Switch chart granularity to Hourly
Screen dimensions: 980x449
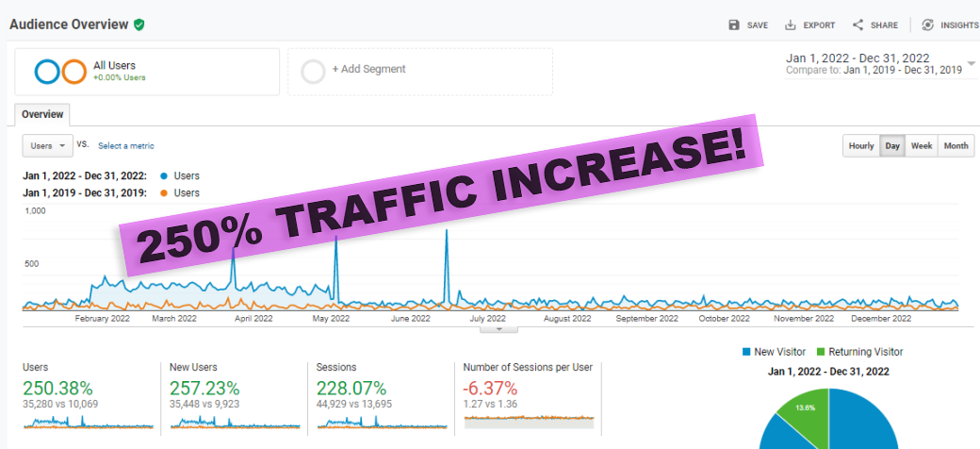click(860, 146)
